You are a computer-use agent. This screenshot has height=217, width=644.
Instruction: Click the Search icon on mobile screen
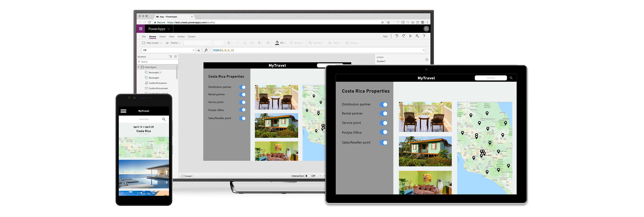164,119
